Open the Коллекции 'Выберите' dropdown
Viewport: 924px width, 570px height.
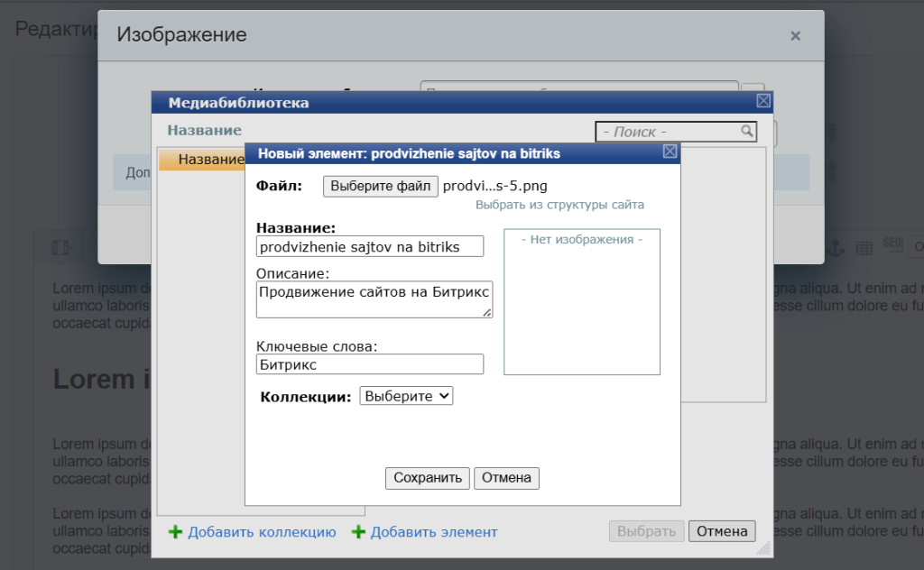[406, 396]
